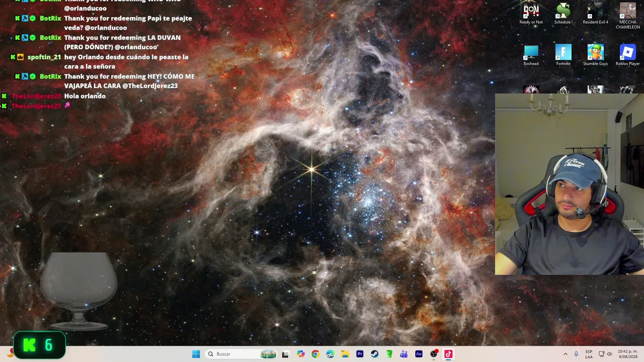
Task: Open OBS Studio from the taskbar
Action: point(434,354)
